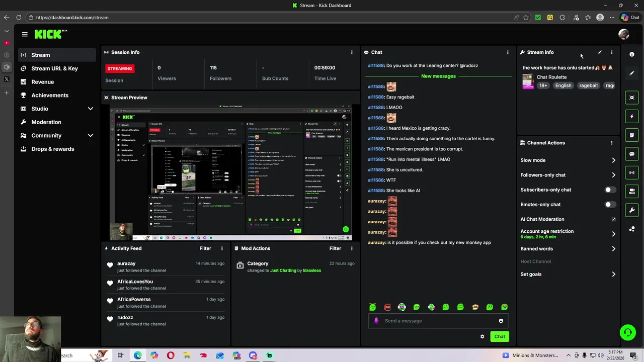Screen dimensions: 644x362
Task: Click rudozz in Activity Feed
Action: coord(125,318)
